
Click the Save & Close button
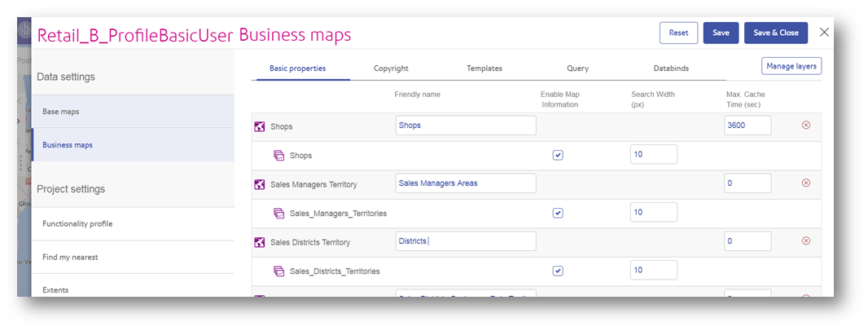[775, 33]
